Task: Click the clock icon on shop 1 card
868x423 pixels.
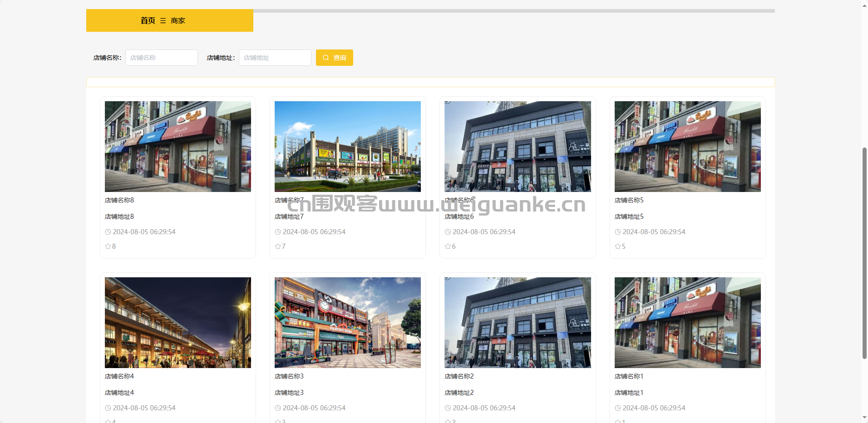Action: pyautogui.click(x=618, y=408)
